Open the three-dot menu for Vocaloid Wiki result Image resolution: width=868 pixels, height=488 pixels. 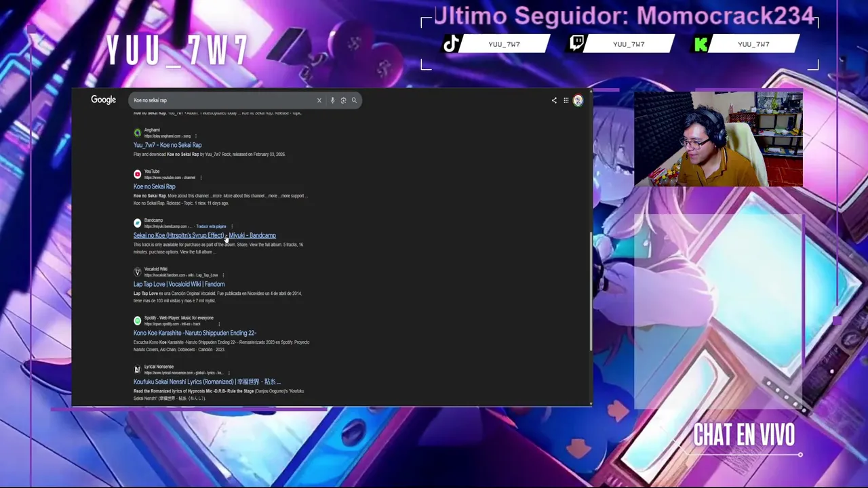pyautogui.click(x=223, y=275)
